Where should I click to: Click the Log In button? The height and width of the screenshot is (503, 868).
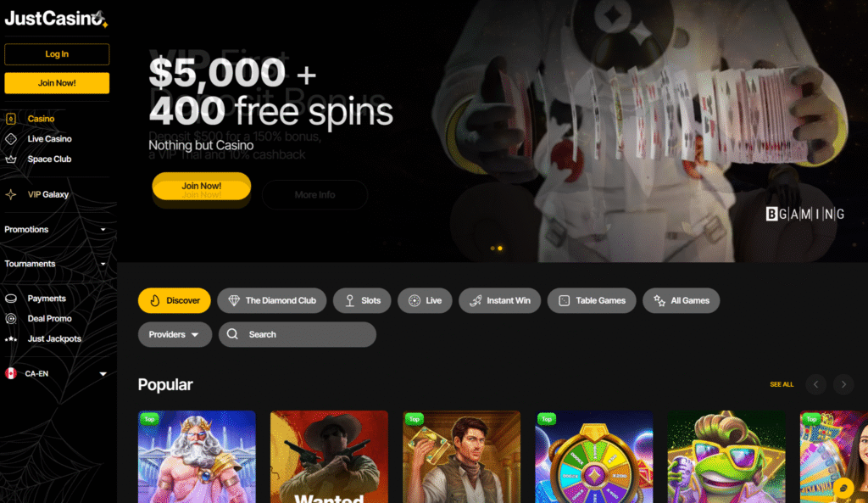click(57, 54)
